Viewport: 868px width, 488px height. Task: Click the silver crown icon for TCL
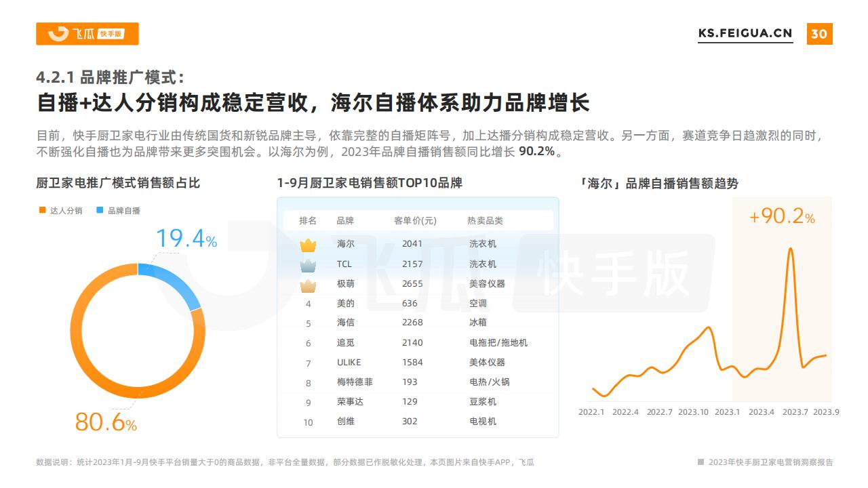tap(309, 264)
